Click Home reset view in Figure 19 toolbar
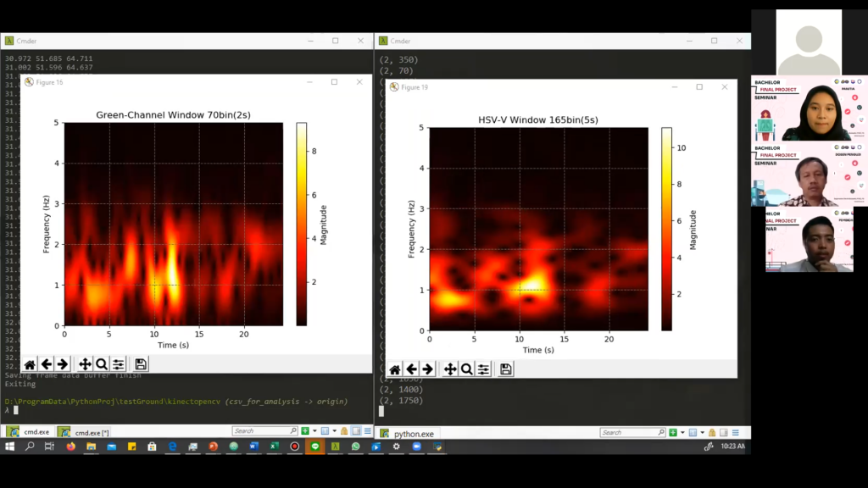Image resolution: width=868 pixels, height=488 pixels. click(x=394, y=369)
